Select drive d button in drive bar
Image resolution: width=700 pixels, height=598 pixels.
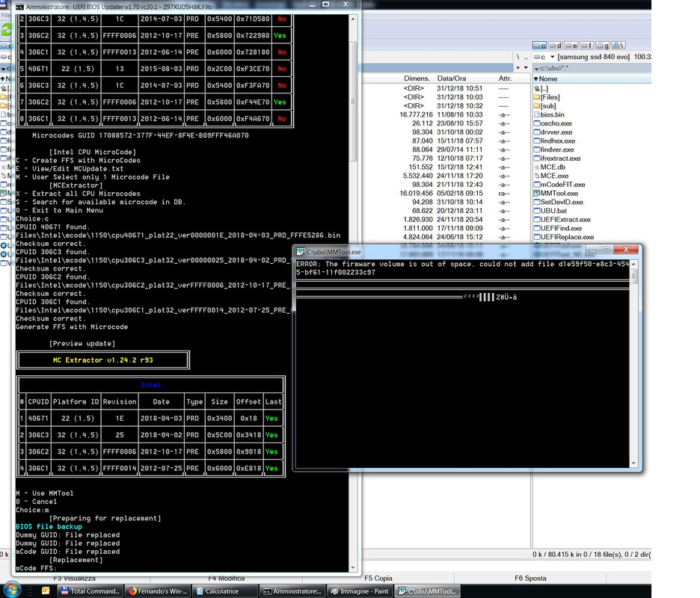(x=556, y=45)
